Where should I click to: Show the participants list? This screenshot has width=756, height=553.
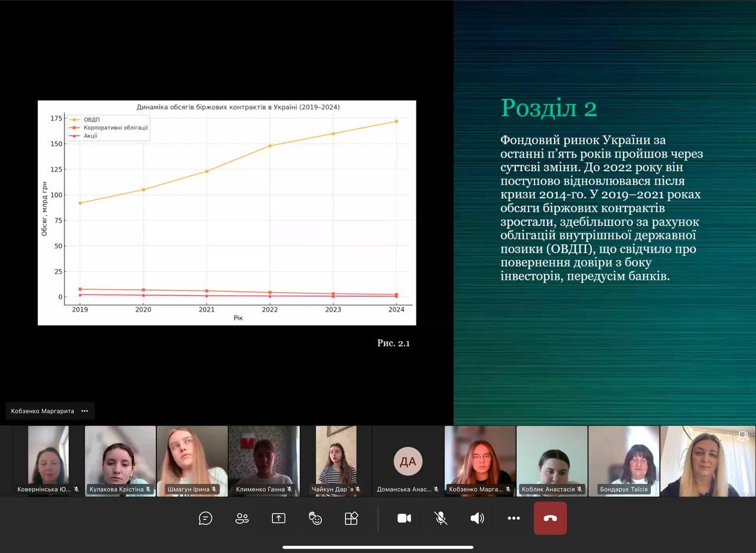(x=242, y=518)
